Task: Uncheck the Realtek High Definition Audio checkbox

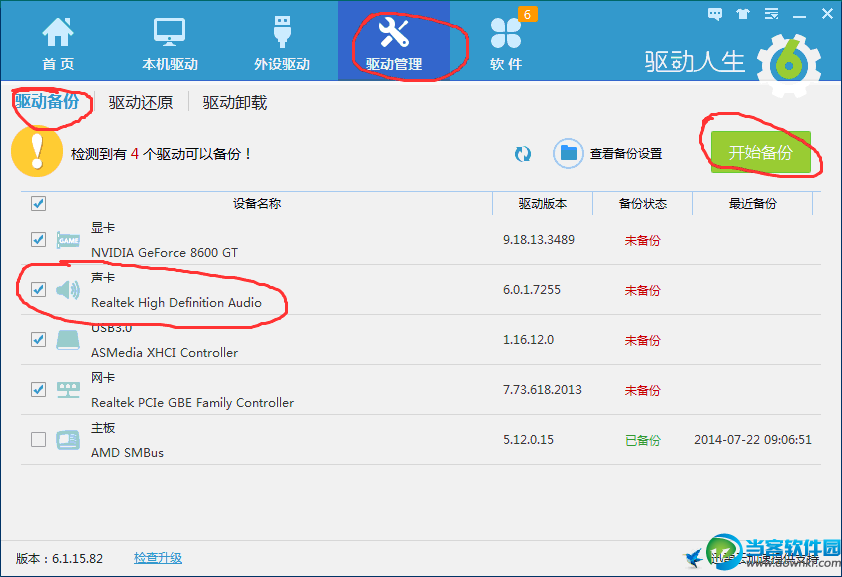Action: tap(38, 289)
